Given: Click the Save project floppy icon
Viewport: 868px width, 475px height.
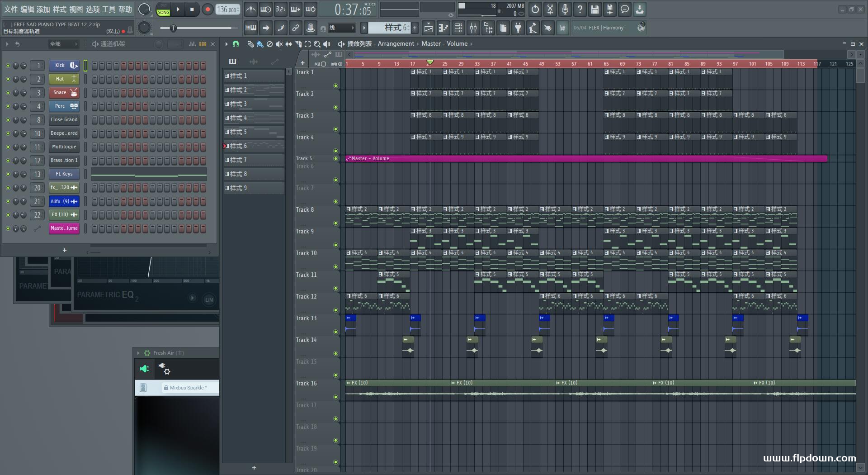Looking at the screenshot, I should [595, 9].
